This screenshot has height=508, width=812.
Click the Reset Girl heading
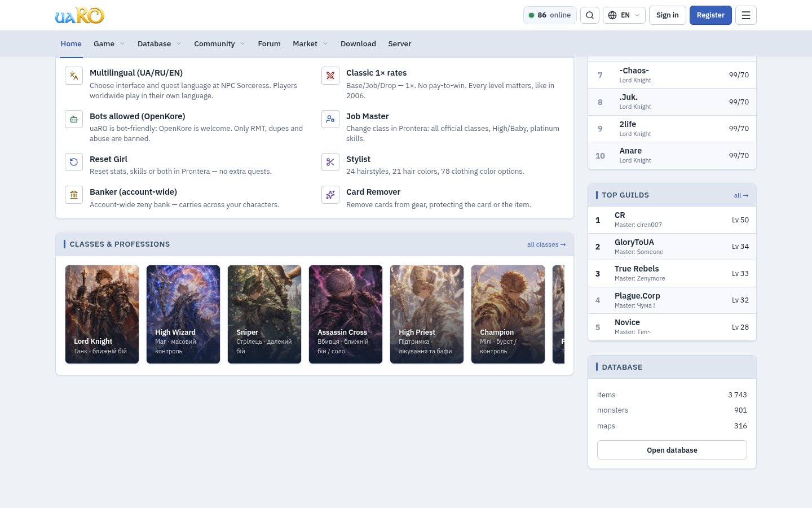(108, 159)
